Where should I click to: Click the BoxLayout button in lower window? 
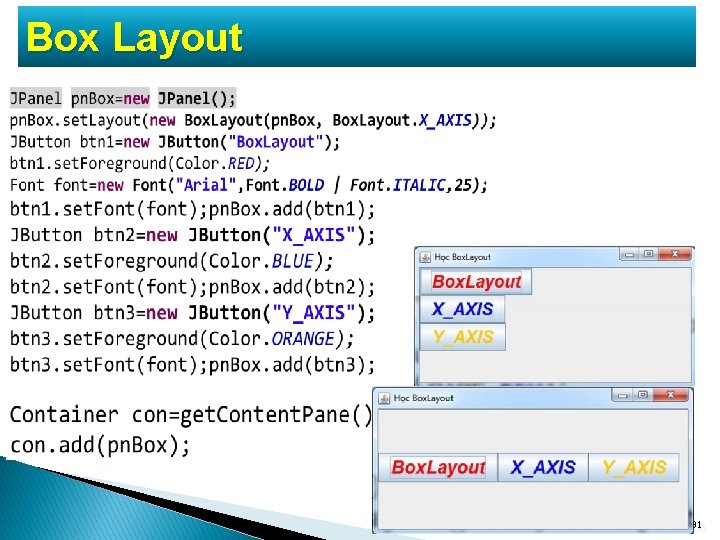coord(438,467)
